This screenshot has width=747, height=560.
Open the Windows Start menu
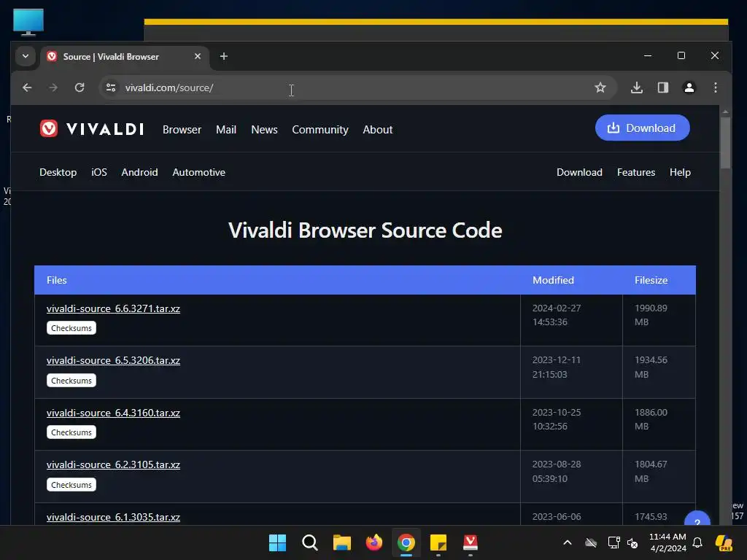[277, 542]
